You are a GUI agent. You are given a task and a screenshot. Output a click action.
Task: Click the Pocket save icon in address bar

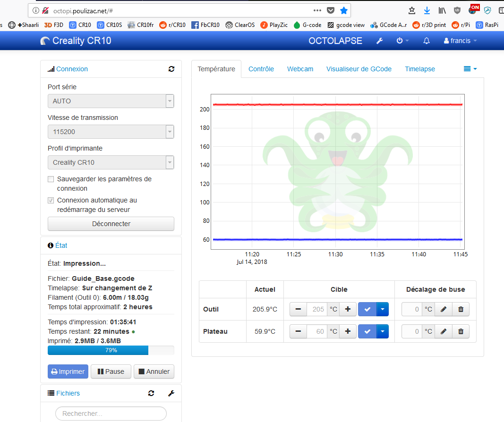[x=331, y=10]
